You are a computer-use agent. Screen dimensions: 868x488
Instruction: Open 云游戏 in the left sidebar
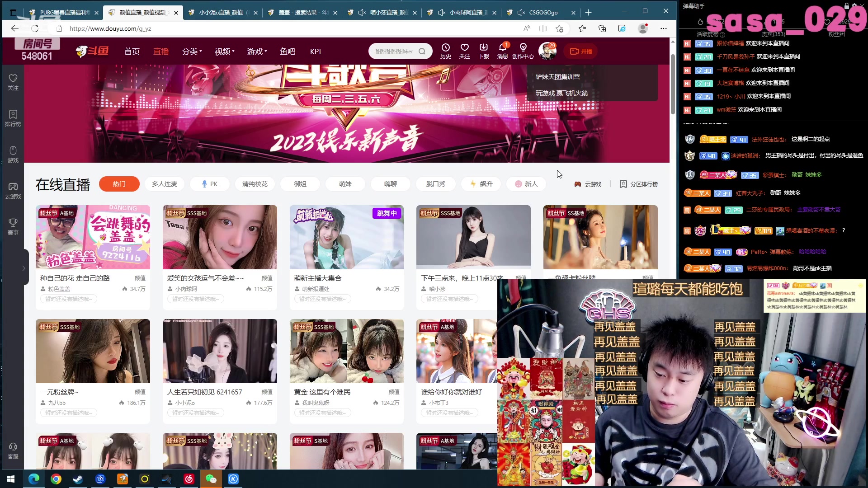[x=13, y=191]
